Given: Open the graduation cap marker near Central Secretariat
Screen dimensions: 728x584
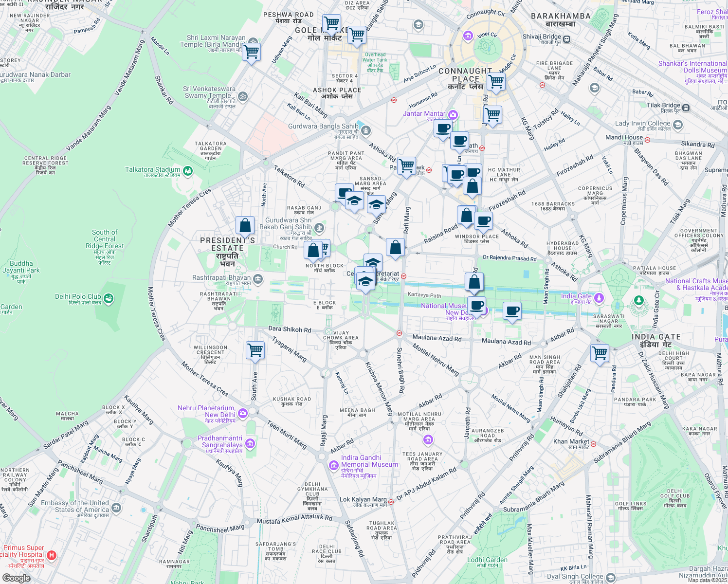Looking at the screenshot, I should click(365, 280).
